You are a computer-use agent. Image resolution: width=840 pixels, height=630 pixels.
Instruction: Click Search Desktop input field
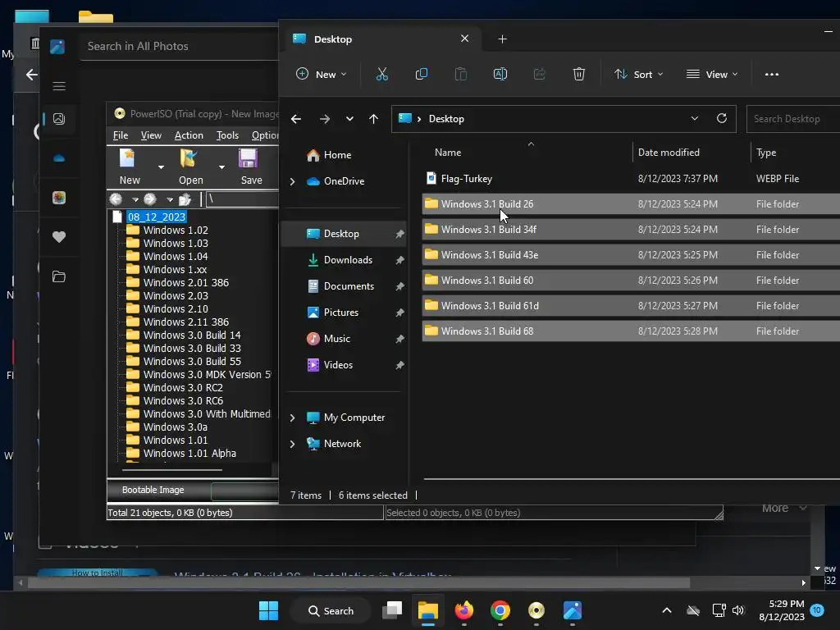pyautogui.click(x=793, y=119)
